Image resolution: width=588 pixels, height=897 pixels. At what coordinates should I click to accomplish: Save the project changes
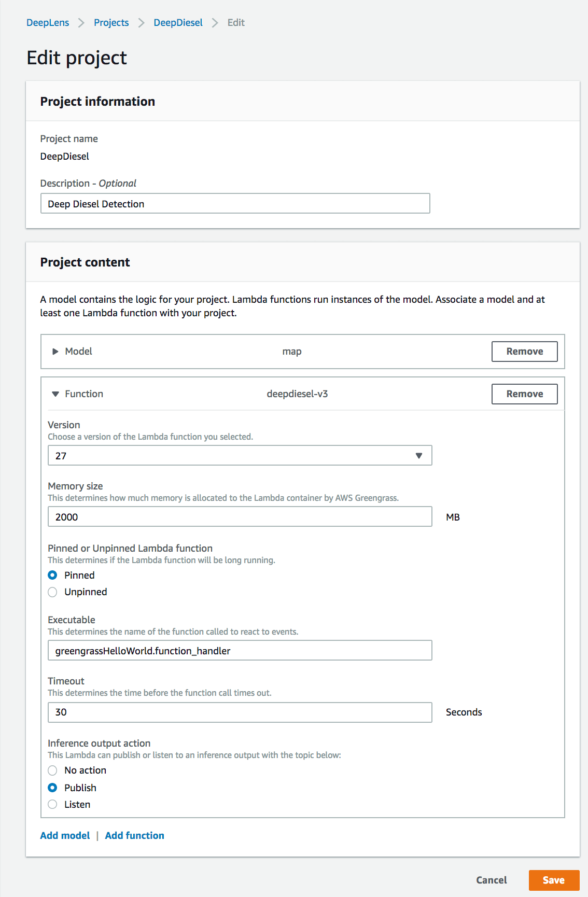(553, 880)
